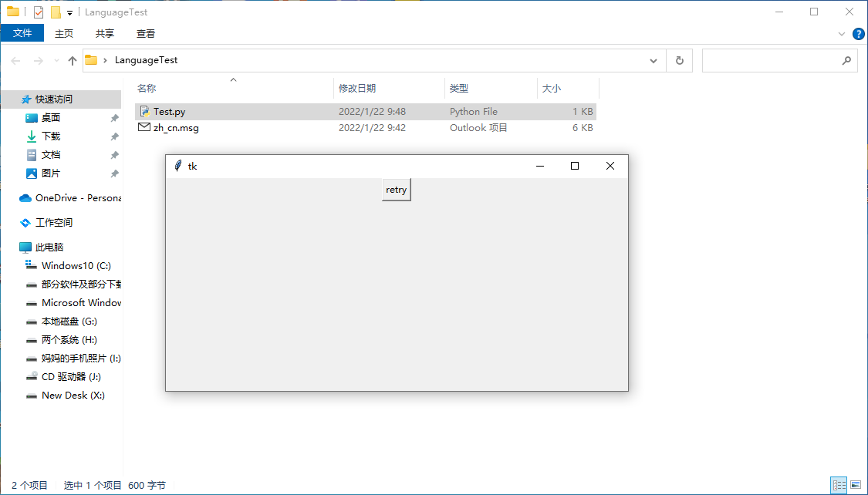Sort files by 修改日期 column

coord(357,88)
